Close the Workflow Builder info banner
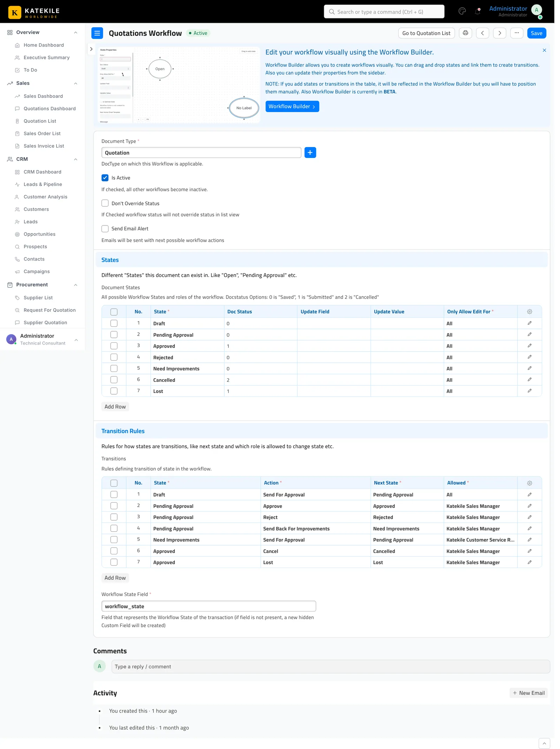This screenshot has height=749, width=560. (544, 50)
